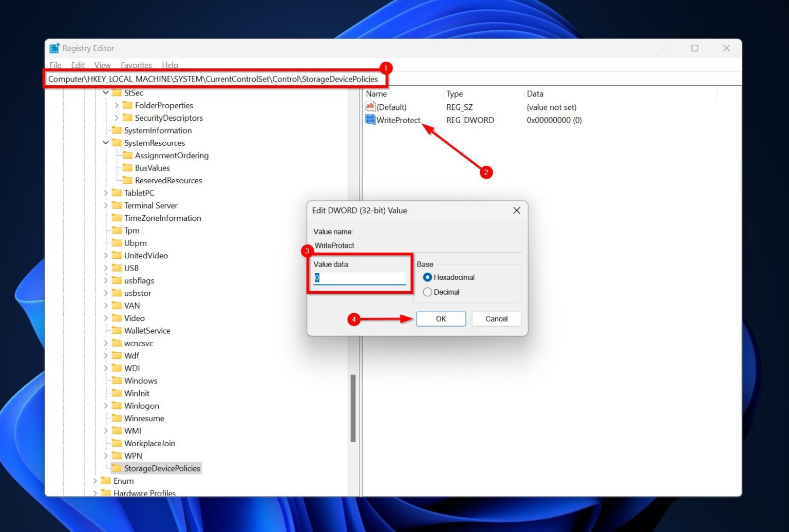Switch base to Decimal
Screen dimensions: 789x532
(427, 292)
